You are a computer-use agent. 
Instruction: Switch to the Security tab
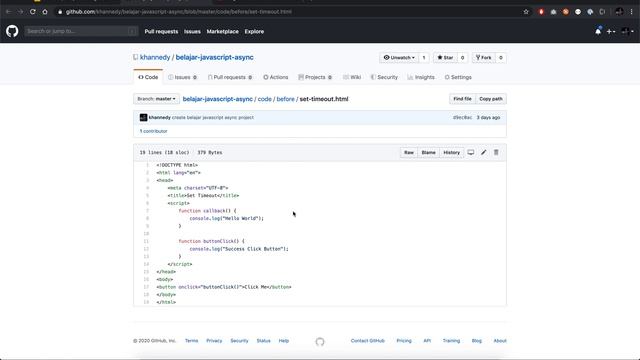[384, 77]
